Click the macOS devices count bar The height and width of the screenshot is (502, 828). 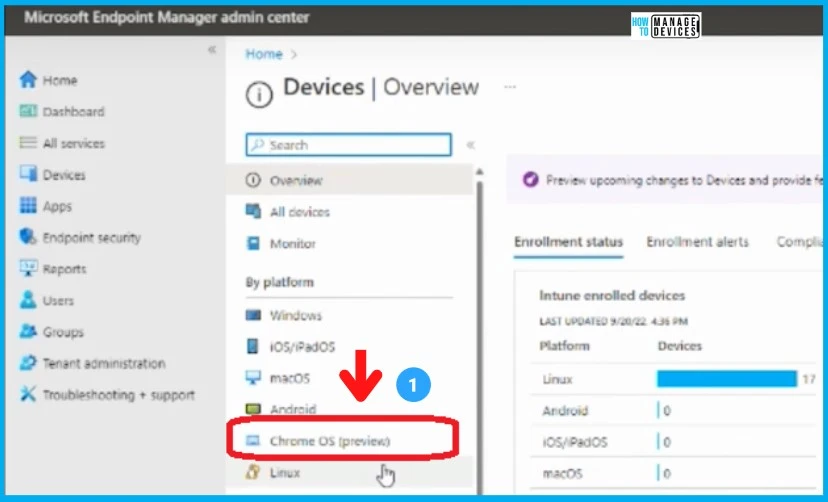658,473
